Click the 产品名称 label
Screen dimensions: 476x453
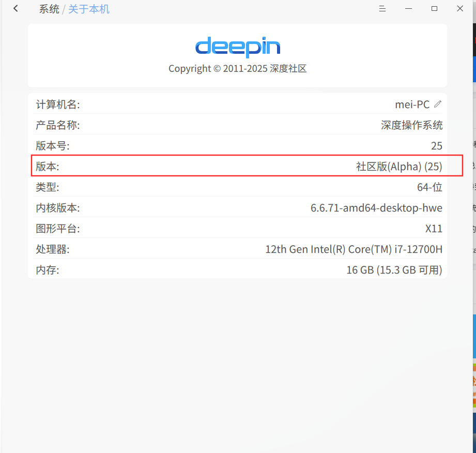pyautogui.click(x=58, y=125)
